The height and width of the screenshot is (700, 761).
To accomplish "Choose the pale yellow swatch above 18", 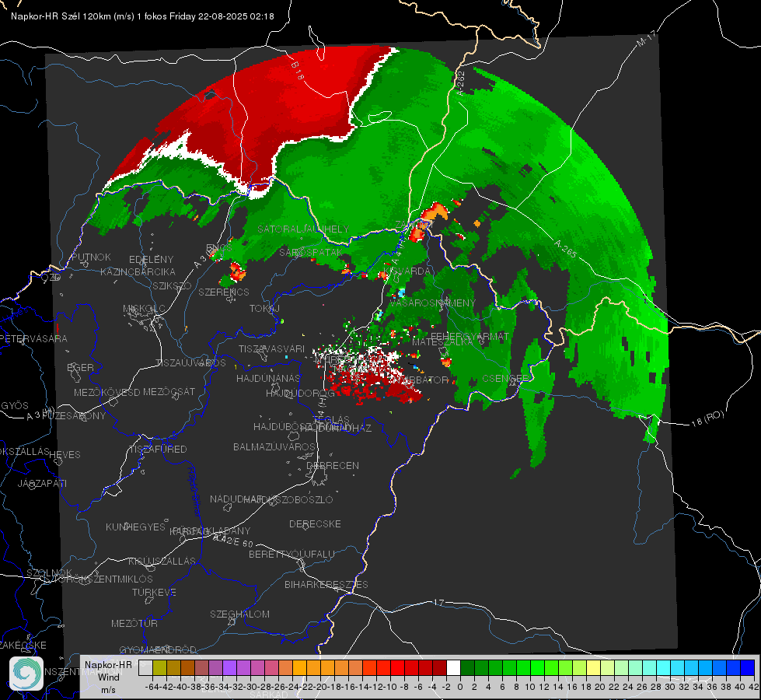I will click(x=594, y=668).
